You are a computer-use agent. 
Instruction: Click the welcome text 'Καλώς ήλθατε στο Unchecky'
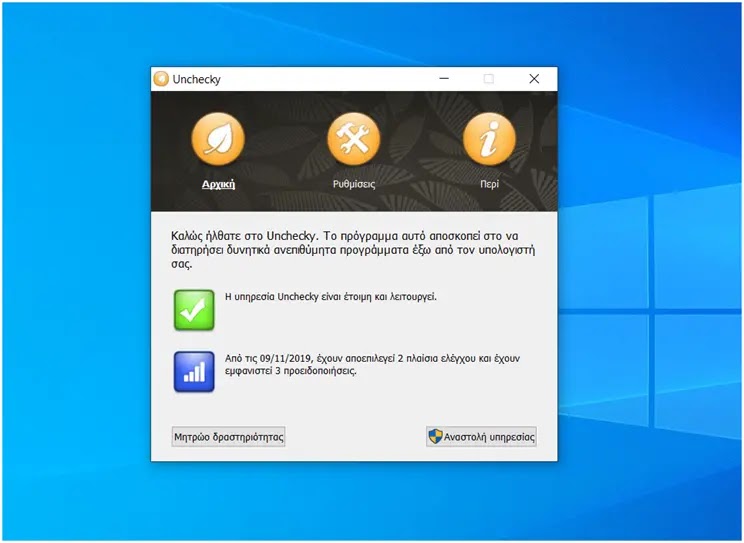click(245, 236)
